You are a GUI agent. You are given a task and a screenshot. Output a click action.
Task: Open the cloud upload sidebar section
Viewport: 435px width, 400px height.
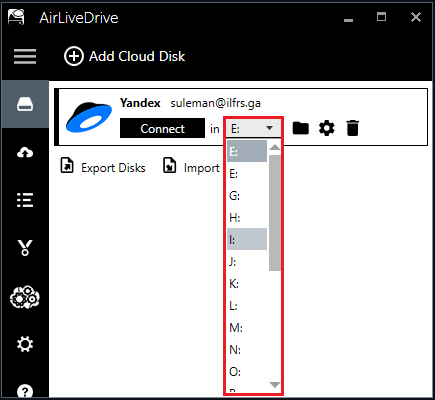(25, 152)
